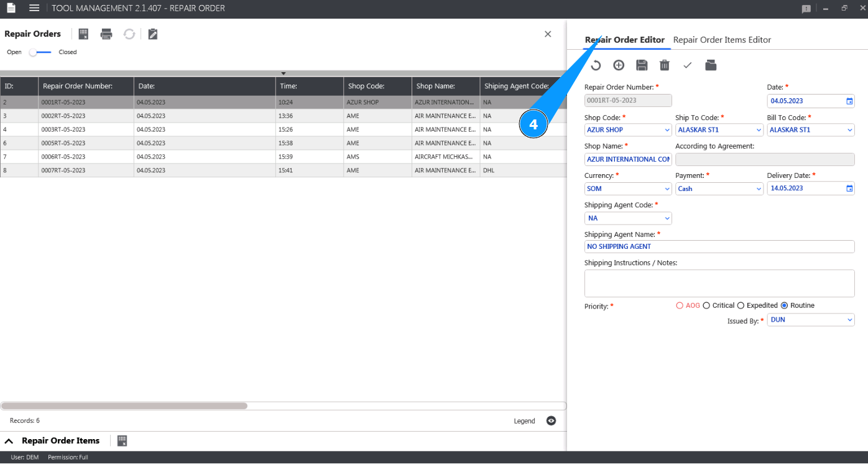Export the Repair Orders grid to a spreadsheet
868x464 pixels.
(x=84, y=34)
